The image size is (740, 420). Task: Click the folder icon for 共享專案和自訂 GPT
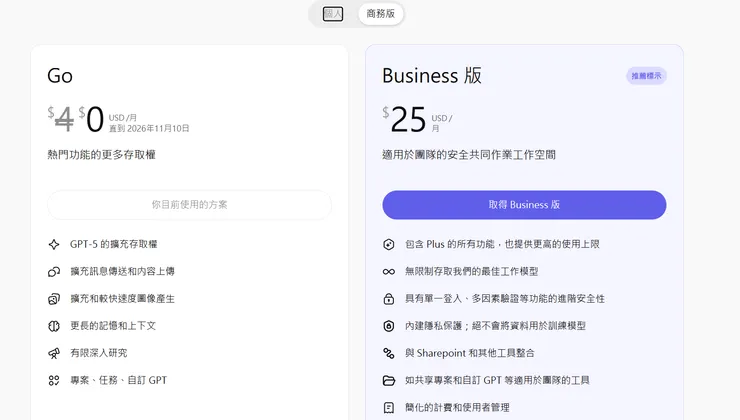[388, 381]
